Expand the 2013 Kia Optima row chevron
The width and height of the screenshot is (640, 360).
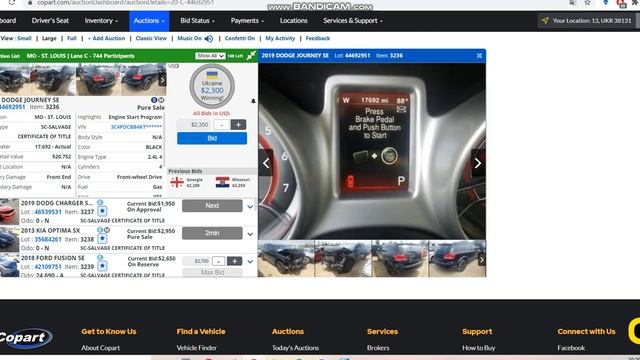point(250,234)
